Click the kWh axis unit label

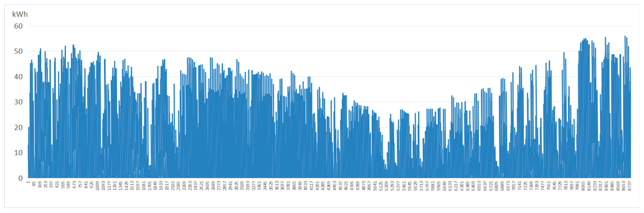(20, 14)
